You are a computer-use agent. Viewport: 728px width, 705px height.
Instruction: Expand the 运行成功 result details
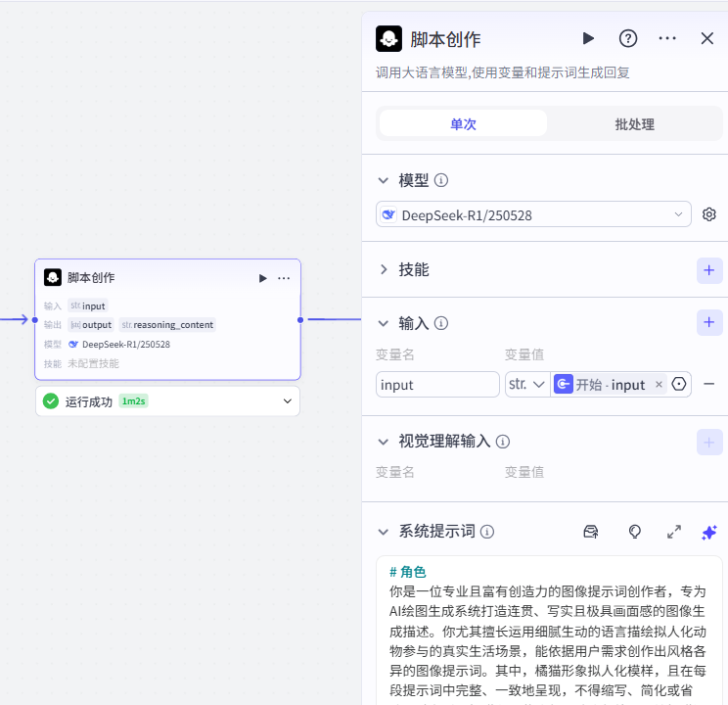point(288,400)
